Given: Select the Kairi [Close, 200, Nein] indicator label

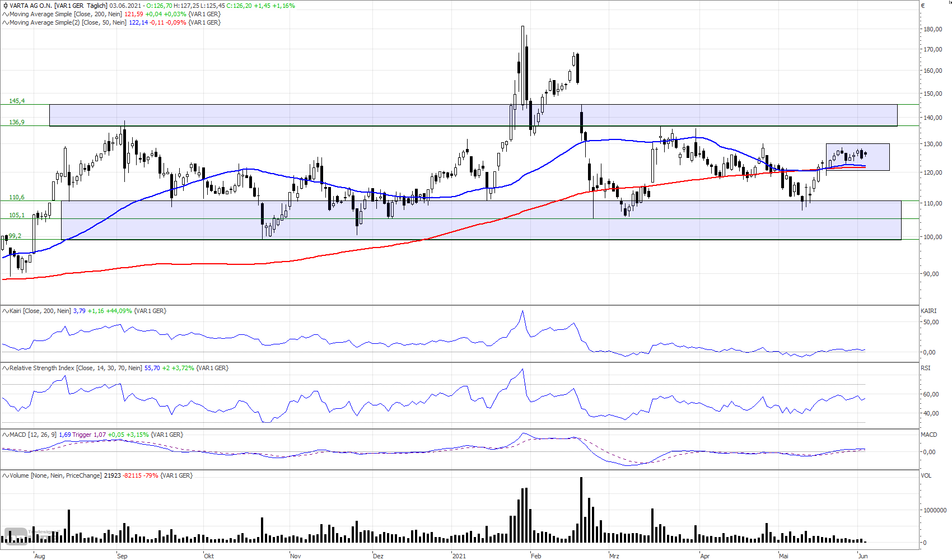Looking at the screenshot, I should [40, 311].
